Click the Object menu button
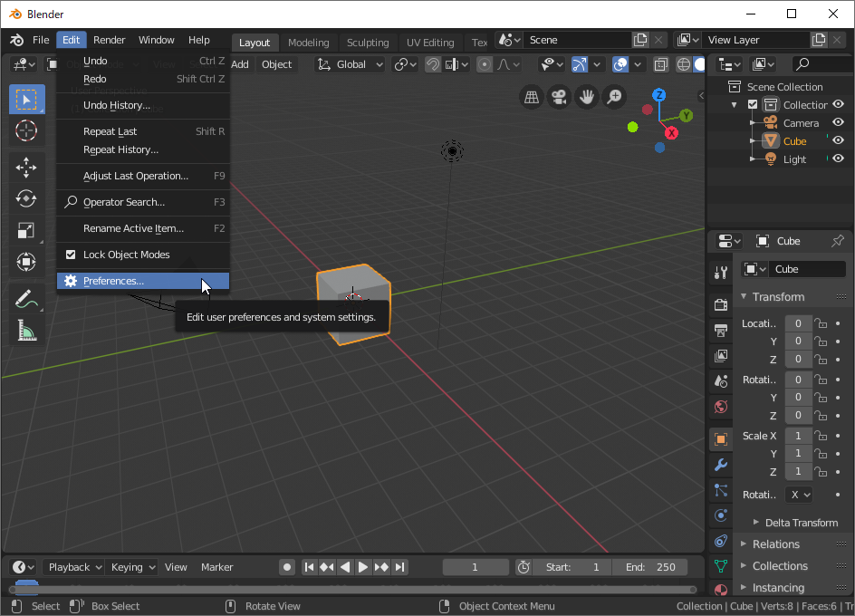The height and width of the screenshot is (616, 855). (x=276, y=64)
